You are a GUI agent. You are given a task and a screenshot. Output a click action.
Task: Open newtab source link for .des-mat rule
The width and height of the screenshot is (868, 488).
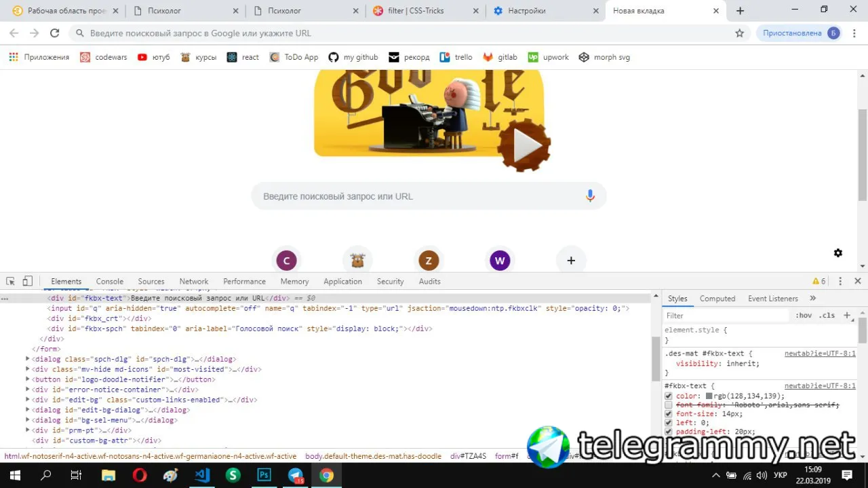[x=820, y=354]
